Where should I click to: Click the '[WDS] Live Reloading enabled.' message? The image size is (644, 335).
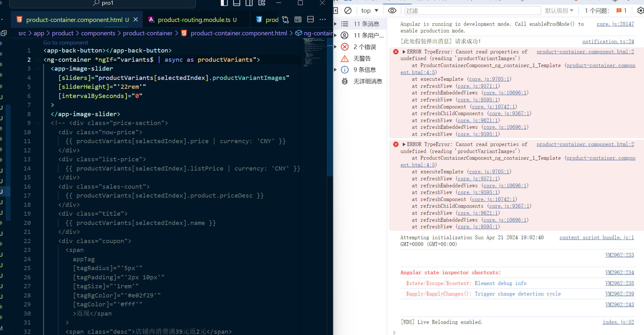(441, 322)
